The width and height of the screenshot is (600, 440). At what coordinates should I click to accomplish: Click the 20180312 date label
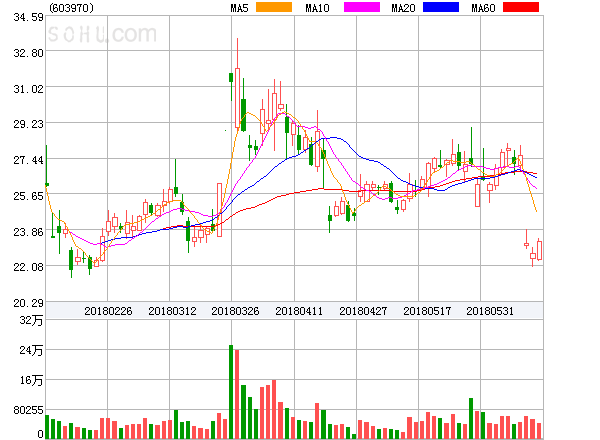(x=172, y=311)
